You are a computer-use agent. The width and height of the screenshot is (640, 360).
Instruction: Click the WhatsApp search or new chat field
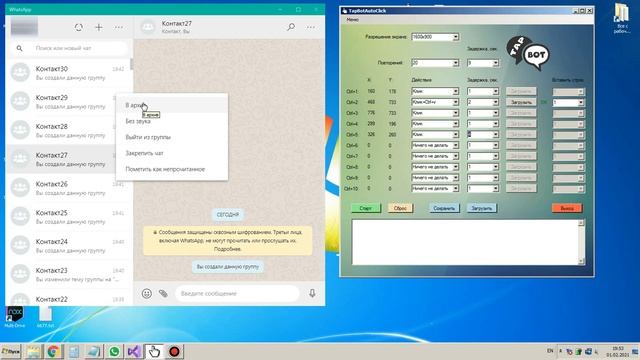pos(69,48)
